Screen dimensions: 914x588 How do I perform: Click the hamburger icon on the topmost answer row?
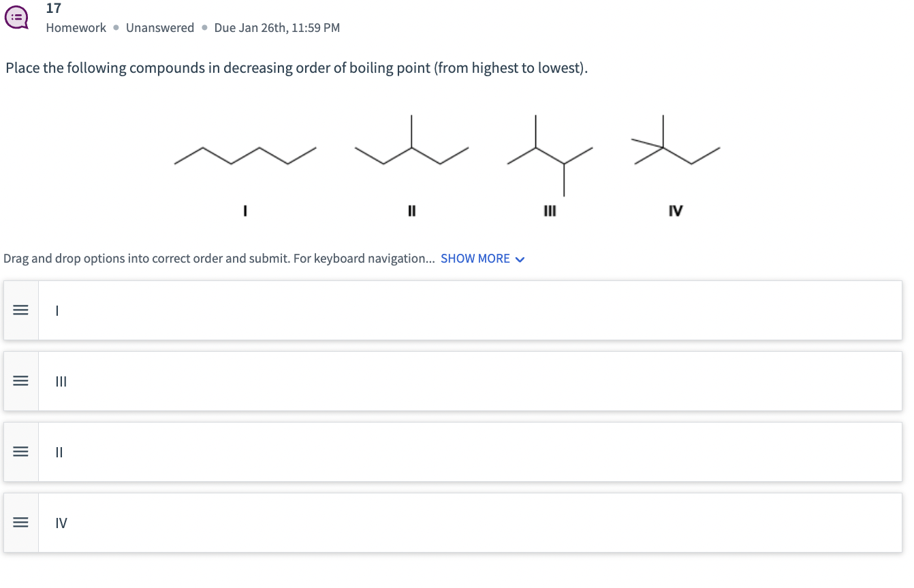(20, 310)
